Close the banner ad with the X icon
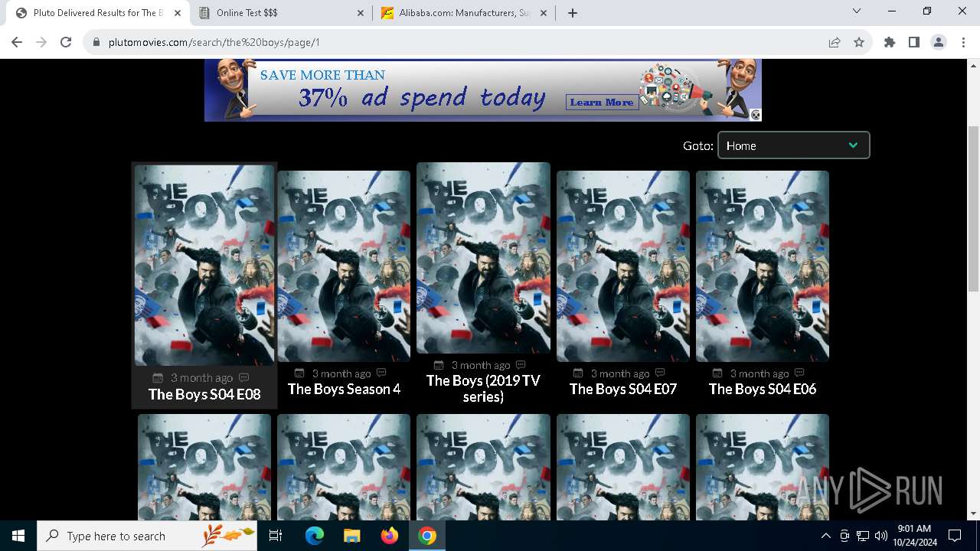Screen dimensions: 980x551 pos(755,115)
